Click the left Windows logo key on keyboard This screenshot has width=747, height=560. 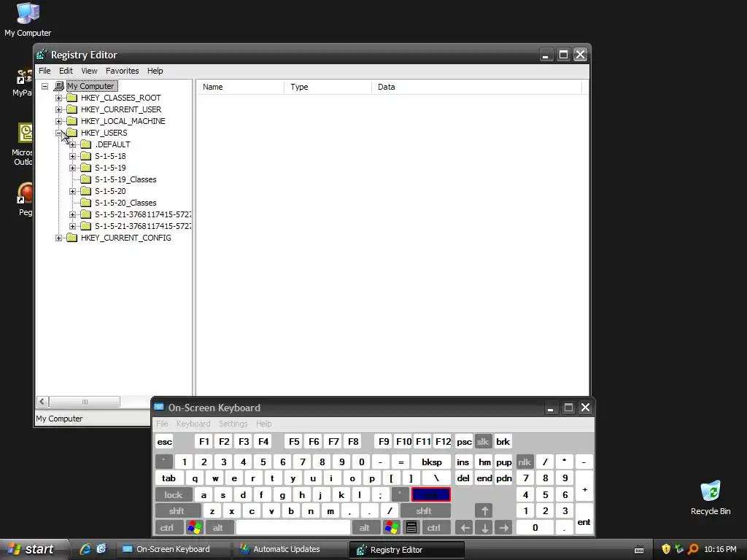point(194,528)
